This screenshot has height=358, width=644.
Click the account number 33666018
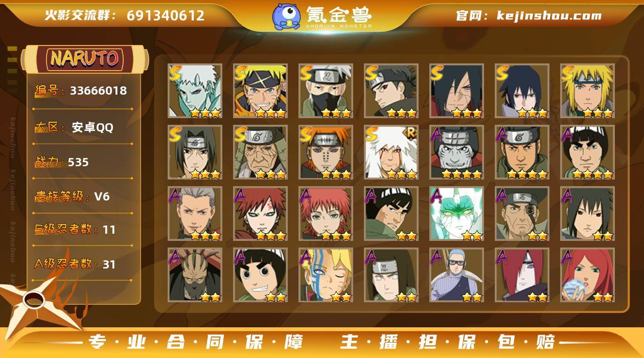(98, 91)
